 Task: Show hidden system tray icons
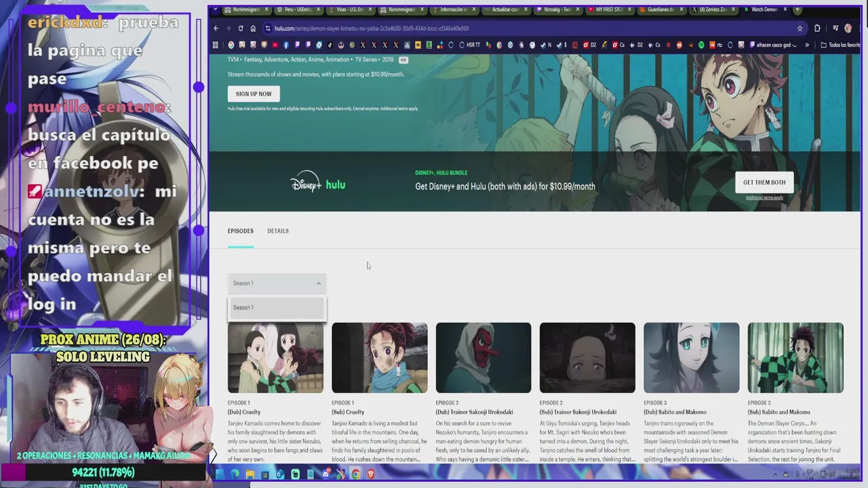click(x=776, y=474)
